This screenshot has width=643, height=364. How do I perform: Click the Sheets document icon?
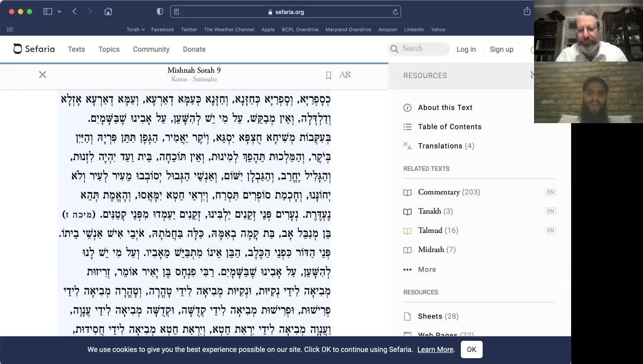(407, 316)
